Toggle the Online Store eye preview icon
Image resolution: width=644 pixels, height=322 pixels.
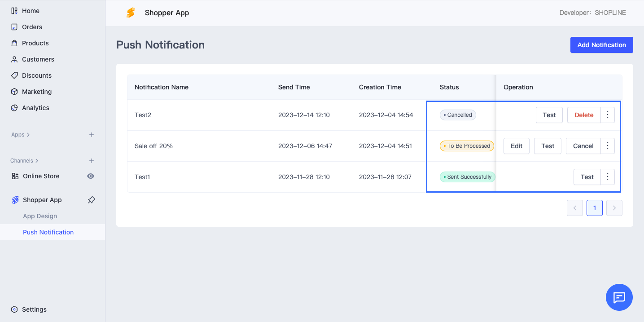click(91, 176)
